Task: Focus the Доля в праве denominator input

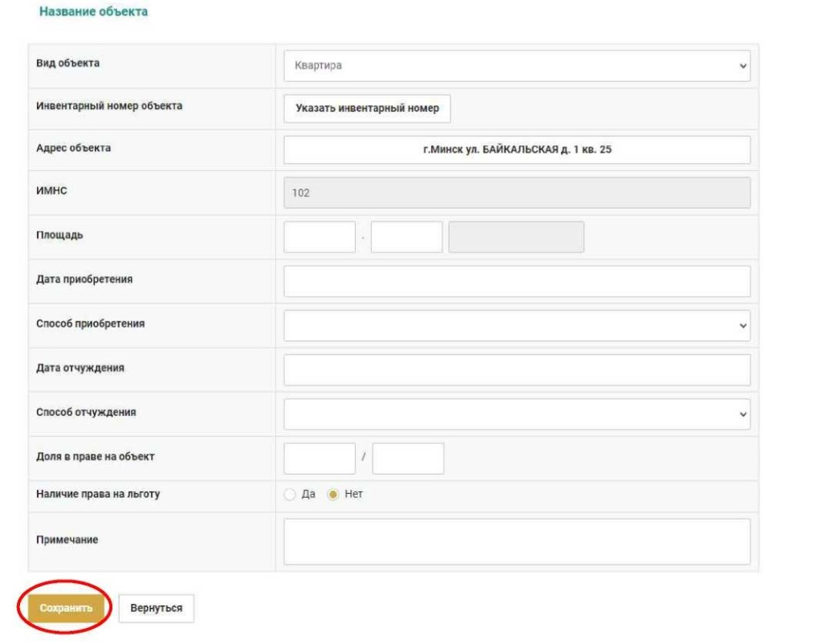Action: [x=408, y=459]
